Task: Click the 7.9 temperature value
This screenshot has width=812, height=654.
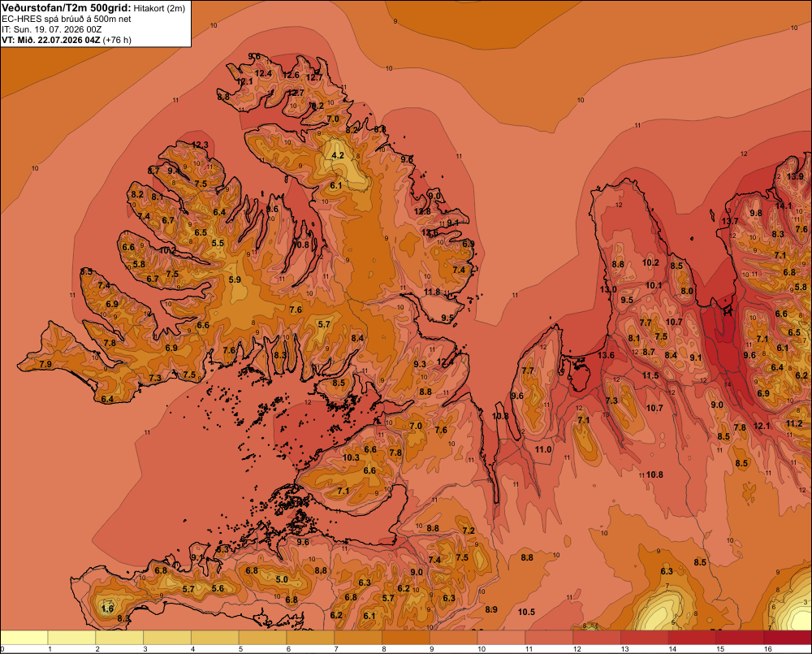Action: [x=45, y=364]
